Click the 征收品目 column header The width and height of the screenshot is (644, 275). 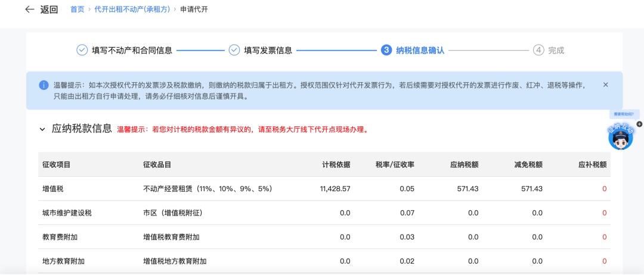coord(157,164)
